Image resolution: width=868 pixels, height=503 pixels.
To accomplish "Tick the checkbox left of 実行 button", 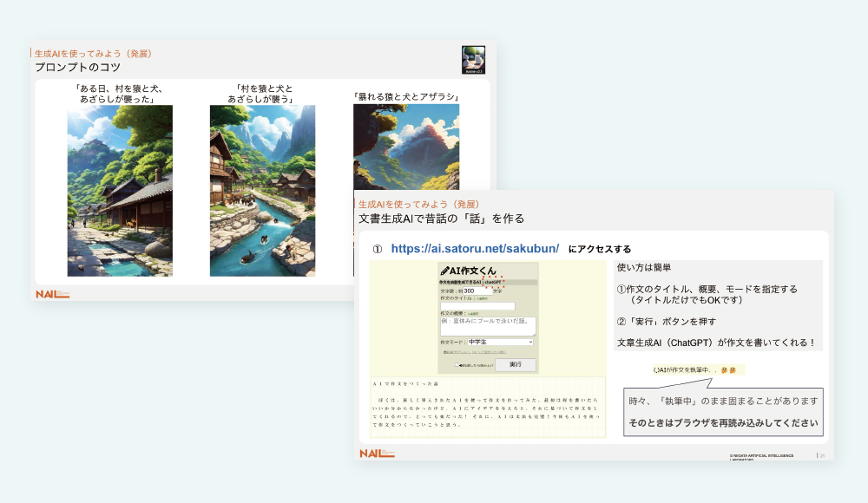I will coord(457,365).
